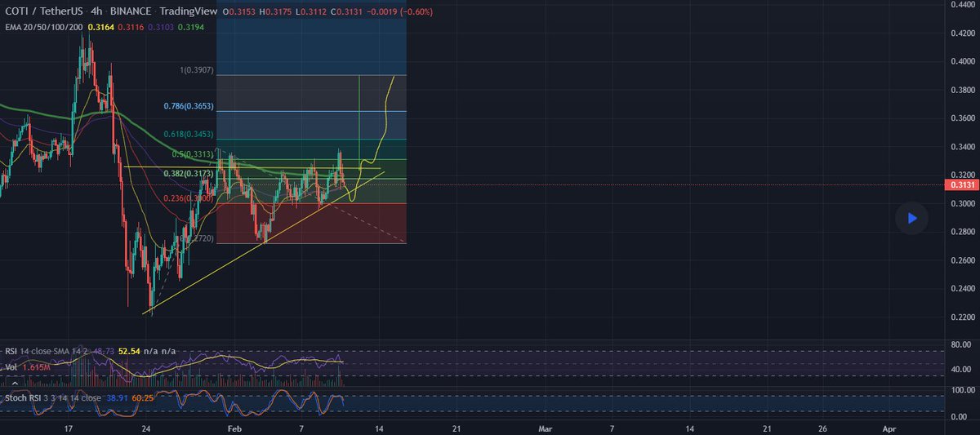980x435 pixels.
Task: Select the Fib level label 0.382(0.3173)
Action: point(187,175)
